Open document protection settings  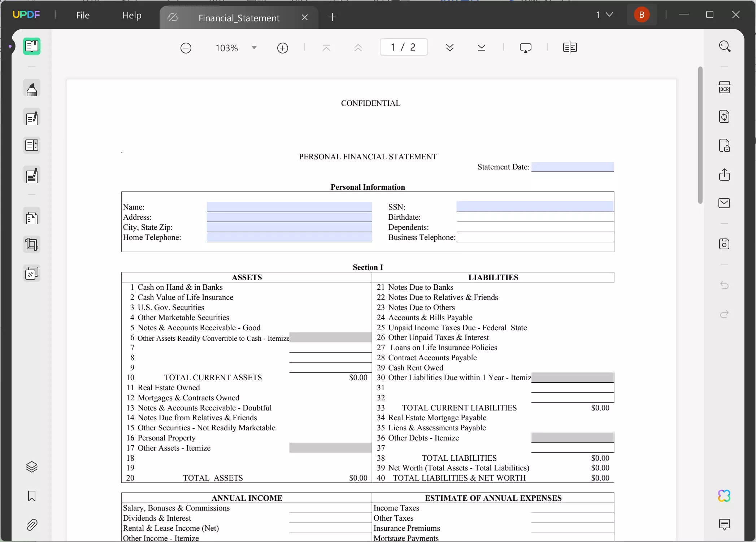(725, 146)
